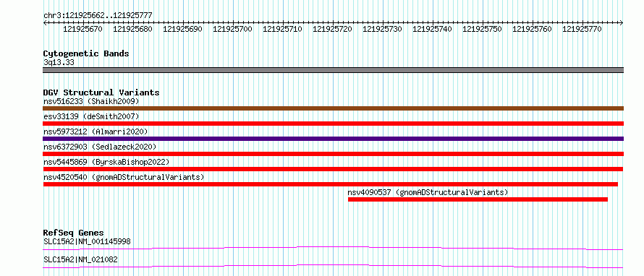Image resolution: width=644 pixels, height=276 pixels.
Task: Open nsv5973212 (Almarri2020) variant label
Action: click(x=96, y=131)
